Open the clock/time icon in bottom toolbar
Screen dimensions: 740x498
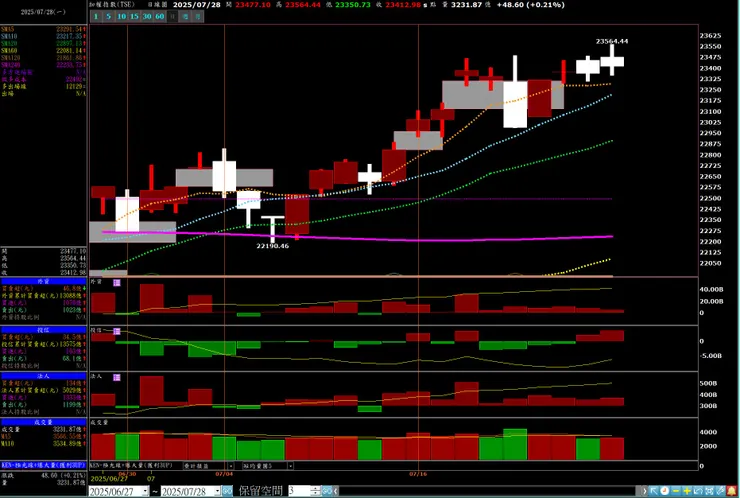(664, 491)
